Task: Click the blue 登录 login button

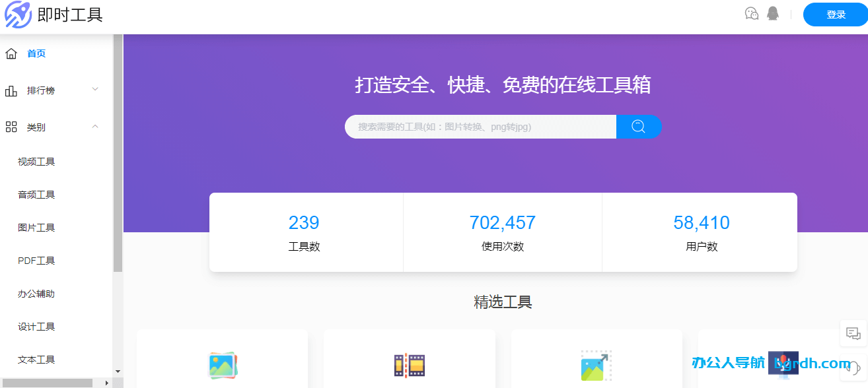Action: [834, 14]
